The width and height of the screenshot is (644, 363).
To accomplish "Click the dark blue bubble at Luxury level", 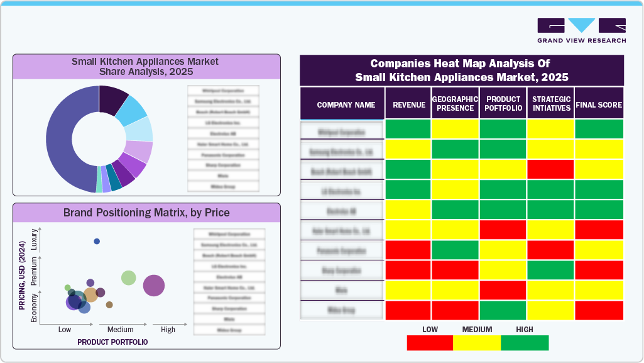I will pos(97,242).
